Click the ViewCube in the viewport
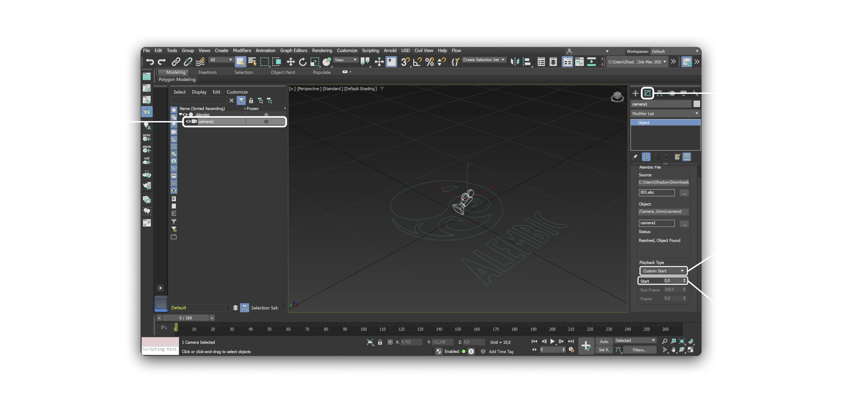 pos(617,97)
